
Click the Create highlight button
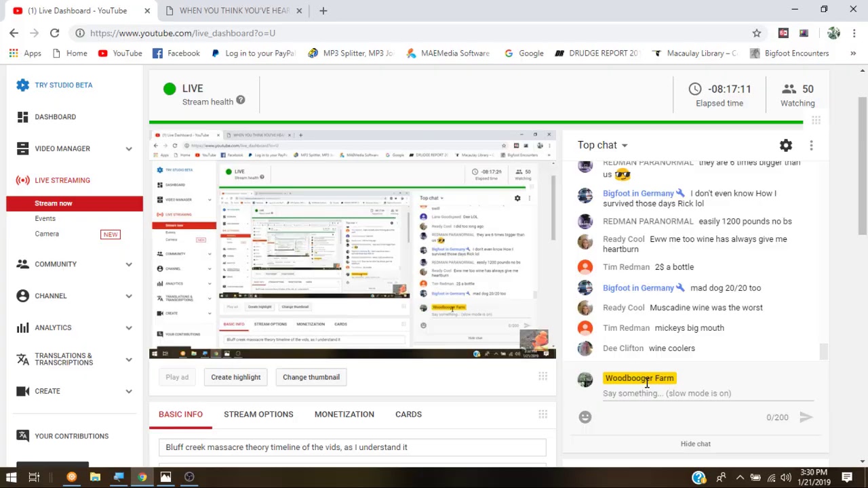[235, 377]
